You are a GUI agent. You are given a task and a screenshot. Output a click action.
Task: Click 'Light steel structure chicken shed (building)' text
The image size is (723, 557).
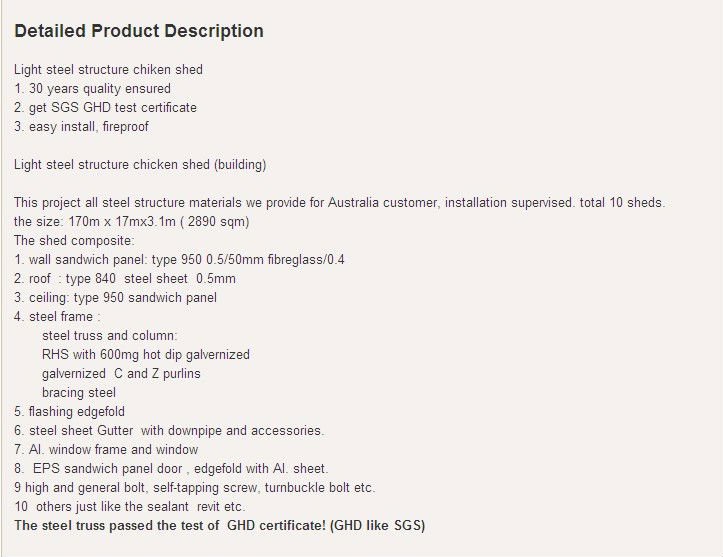(x=140, y=165)
